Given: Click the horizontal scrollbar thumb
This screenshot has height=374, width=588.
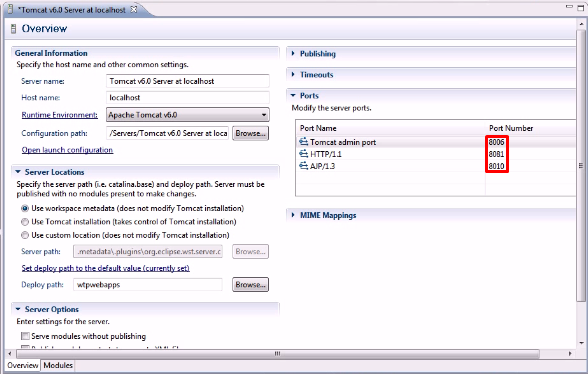Looking at the screenshot, I should point(278,353).
